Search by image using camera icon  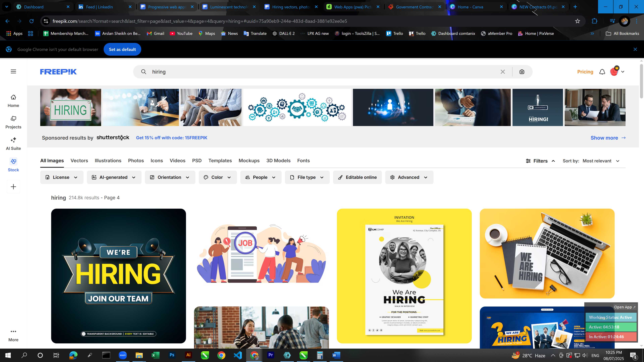tap(522, 72)
